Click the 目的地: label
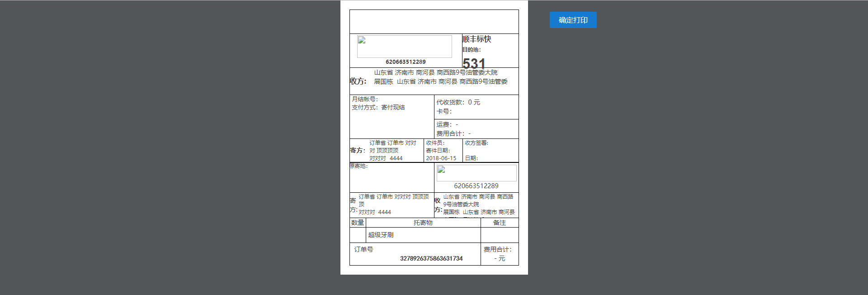This screenshot has height=295, width=868. tap(472, 50)
